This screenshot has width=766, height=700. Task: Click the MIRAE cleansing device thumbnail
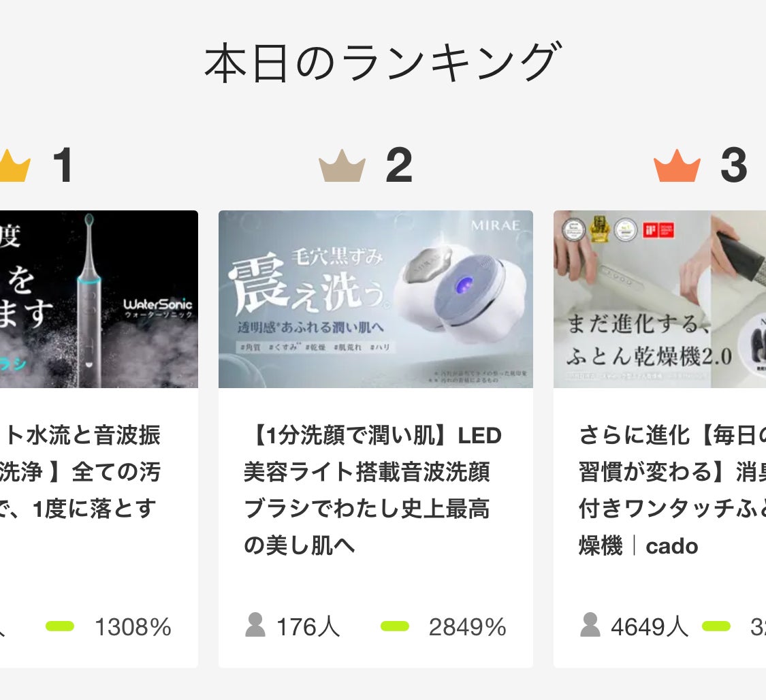376,300
